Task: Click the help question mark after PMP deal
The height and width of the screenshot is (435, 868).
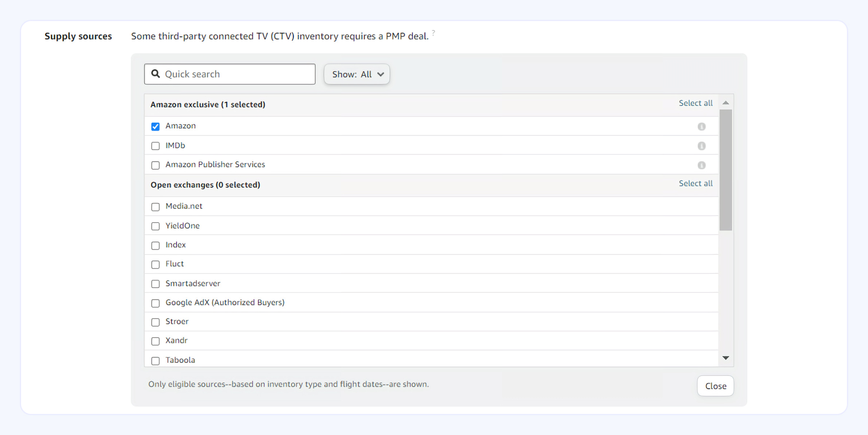Action: click(433, 32)
